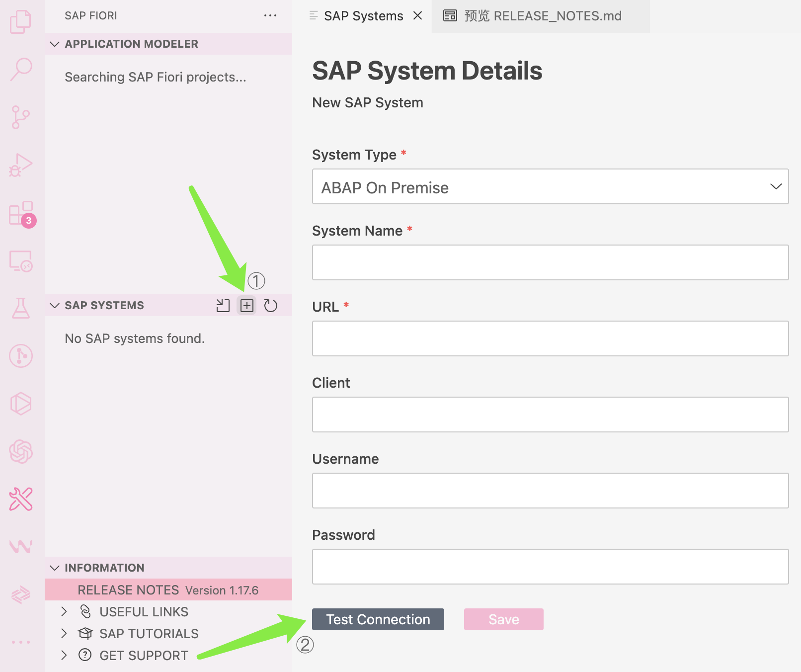Select the SAP Systems editor tab
This screenshot has height=672, width=801.
tap(363, 16)
